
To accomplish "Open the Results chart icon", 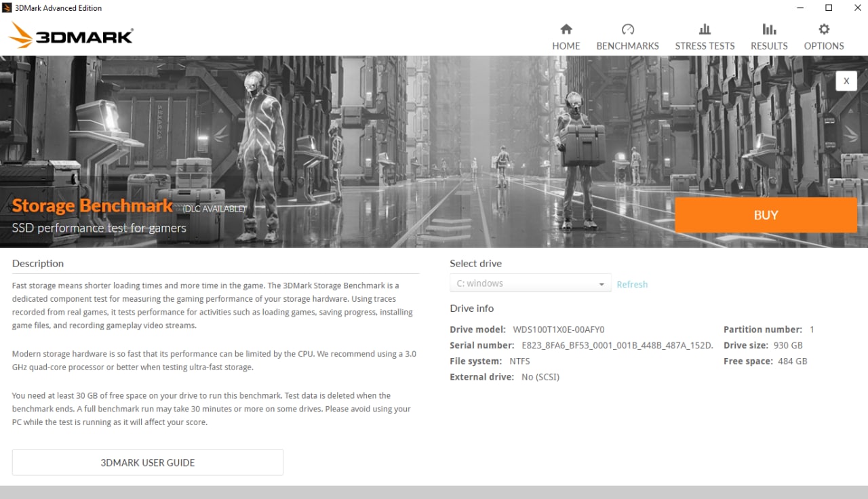I will [x=769, y=29].
